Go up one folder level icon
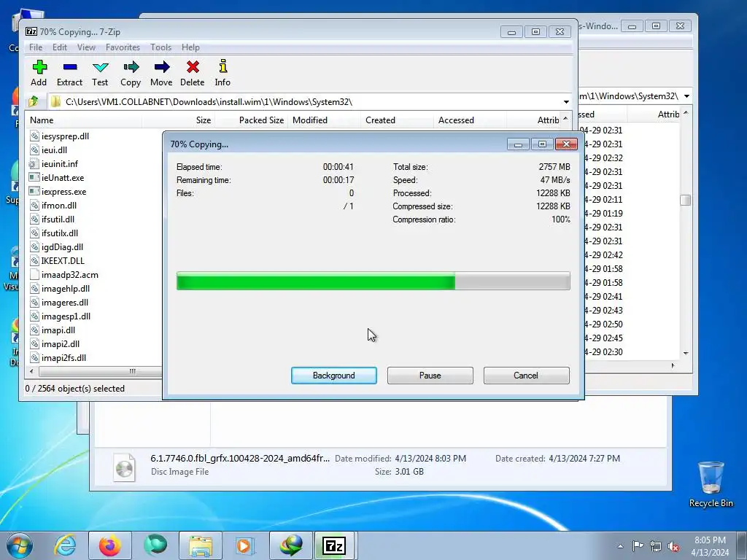The image size is (747, 560). [x=34, y=101]
